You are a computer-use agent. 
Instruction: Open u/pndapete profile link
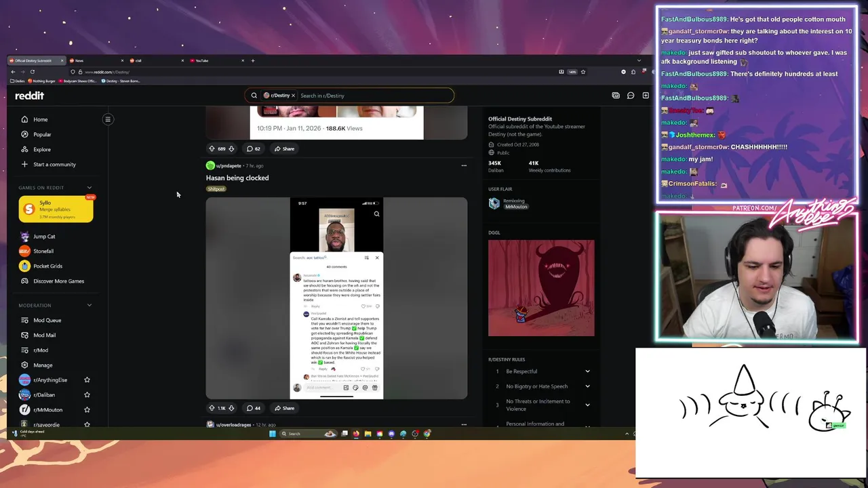click(x=229, y=165)
